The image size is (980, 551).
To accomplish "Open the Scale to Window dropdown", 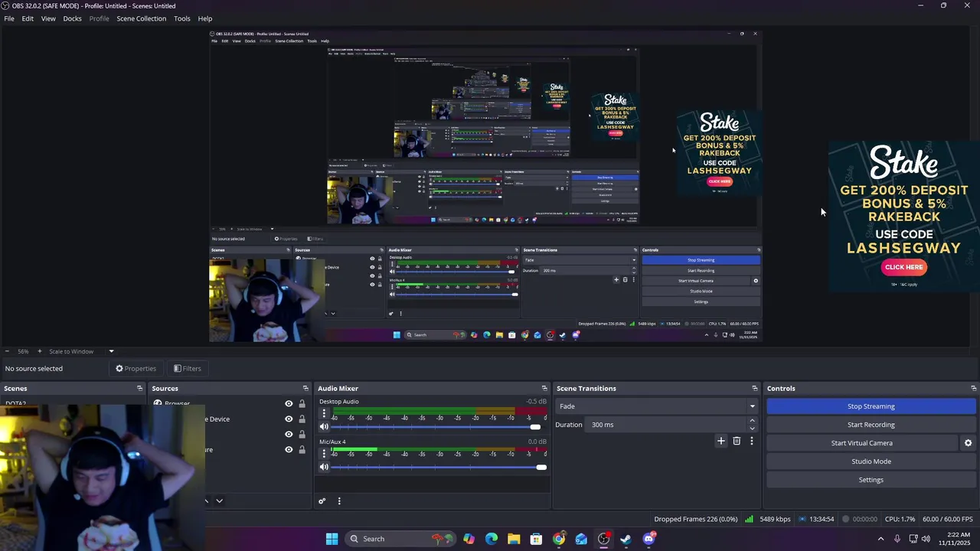I will coord(111,351).
